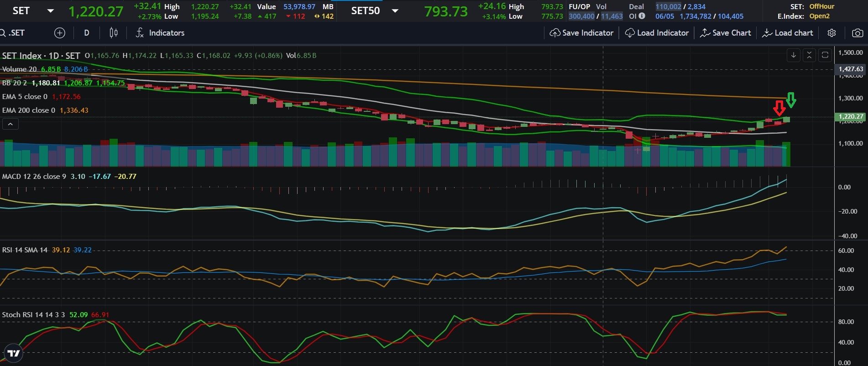The image size is (868, 366).
Task: Open the SET index dropdown arrow
Action: [x=51, y=11]
